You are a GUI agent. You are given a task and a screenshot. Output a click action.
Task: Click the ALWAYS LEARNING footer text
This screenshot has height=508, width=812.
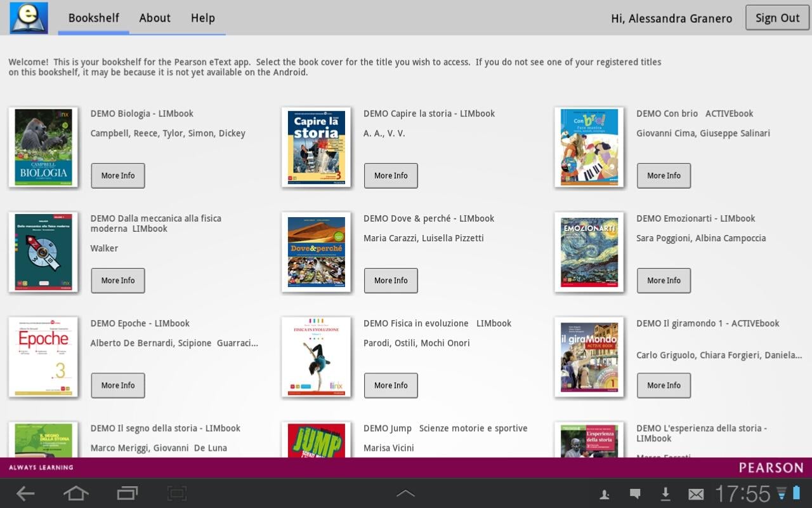pos(41,467)
